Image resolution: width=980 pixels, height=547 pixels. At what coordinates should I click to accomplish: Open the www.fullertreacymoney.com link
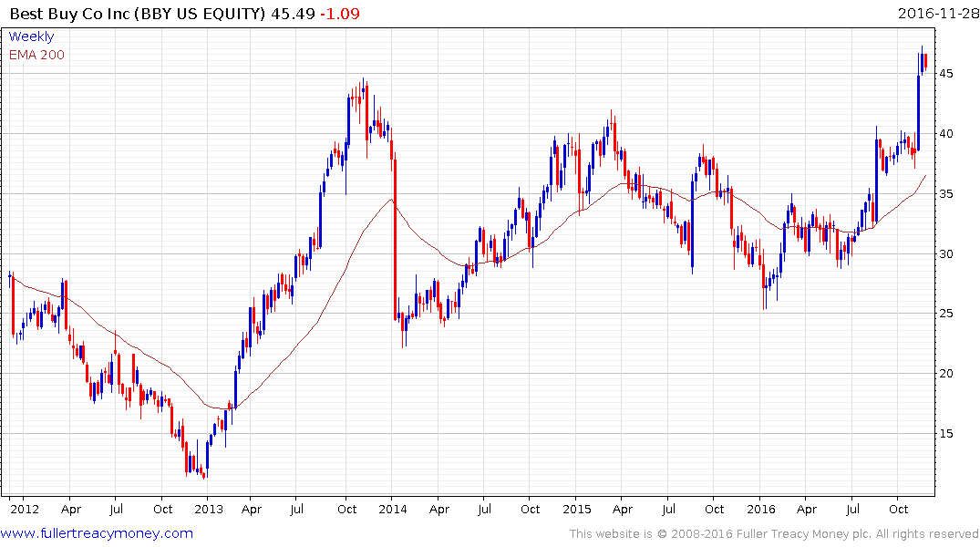pyautogui.click(x=97, y=533)
